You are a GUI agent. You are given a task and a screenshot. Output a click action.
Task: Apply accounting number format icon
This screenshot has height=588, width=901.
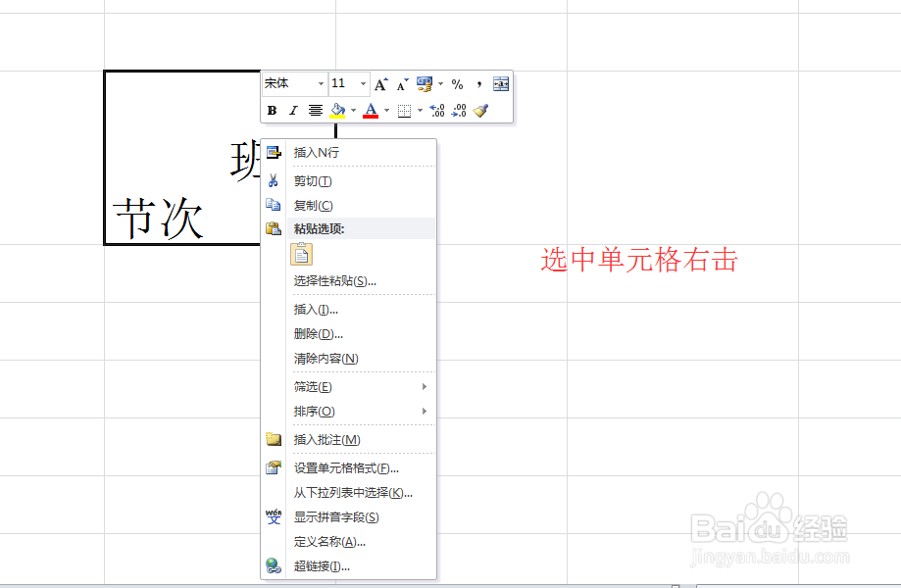425,84
